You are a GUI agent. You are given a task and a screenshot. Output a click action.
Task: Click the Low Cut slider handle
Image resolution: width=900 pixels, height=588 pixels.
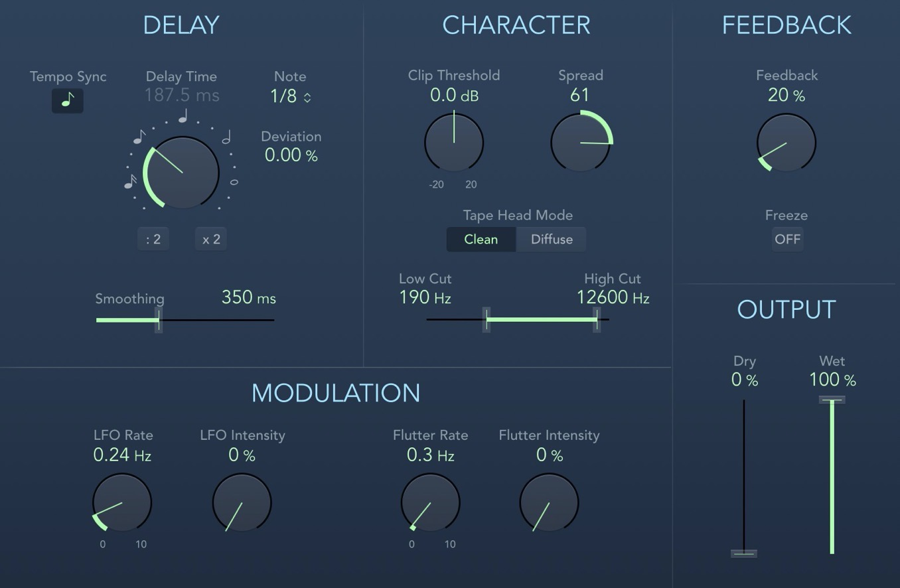[x=487, y=320]
